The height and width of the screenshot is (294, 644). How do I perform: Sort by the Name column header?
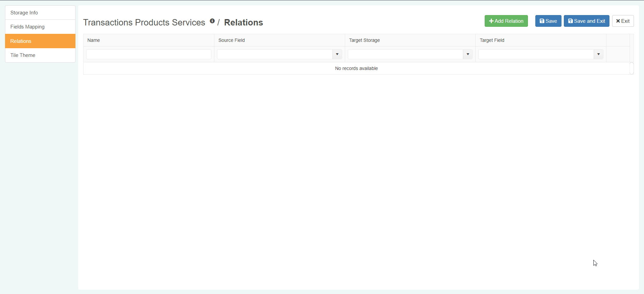coord(94,40)
